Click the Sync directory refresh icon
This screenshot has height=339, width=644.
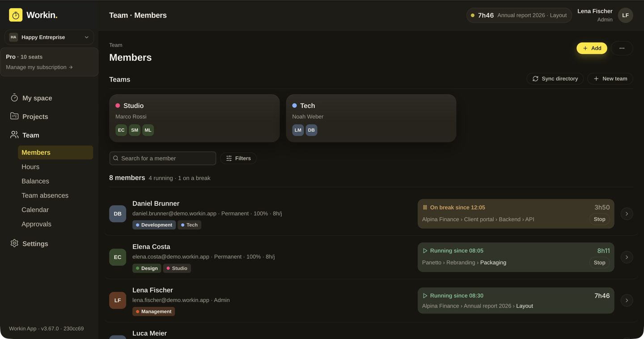[535, 79]
